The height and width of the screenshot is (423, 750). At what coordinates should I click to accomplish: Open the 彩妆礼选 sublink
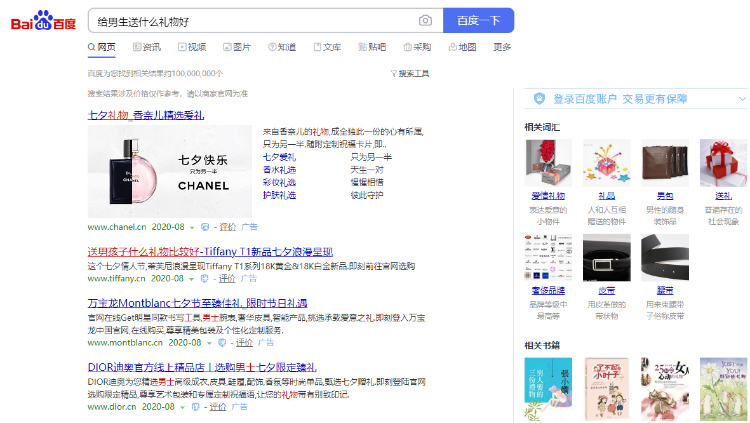click(279, 182)
